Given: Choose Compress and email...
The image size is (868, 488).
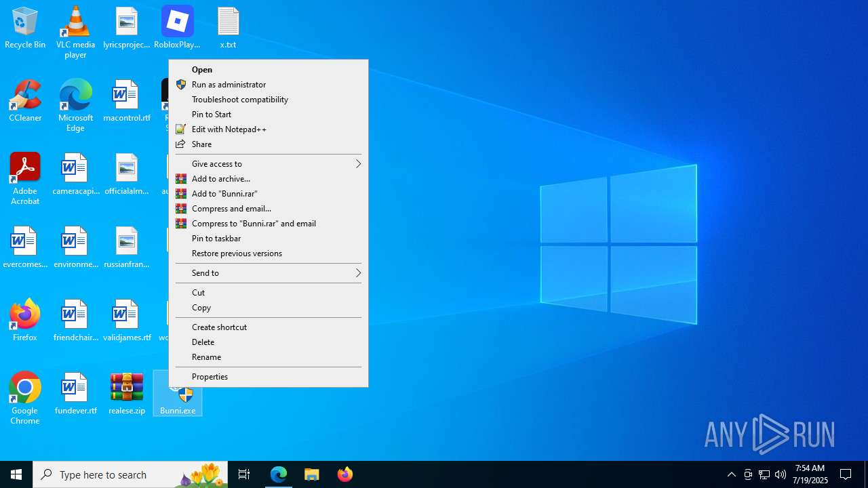Looking at the screenshot, I should click(x=269, y=209).
